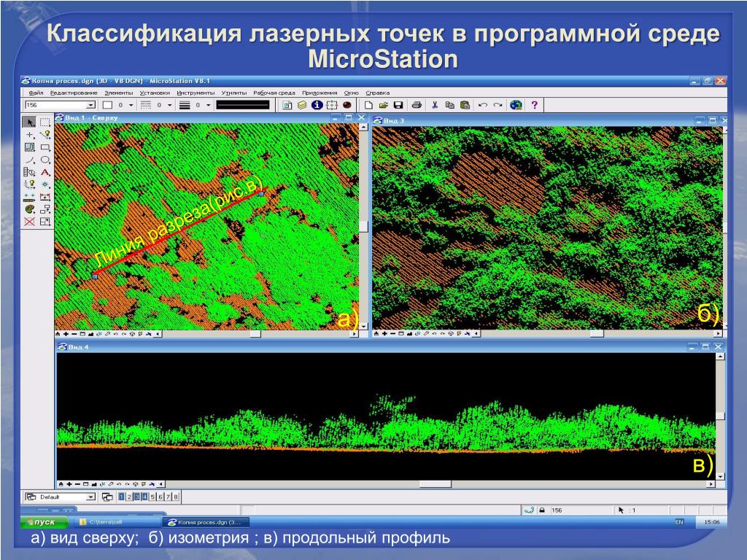The height and width of the screenshot is (560, 747).
Task: Click the taskbar clock 15:06
Action: point(711,522)
